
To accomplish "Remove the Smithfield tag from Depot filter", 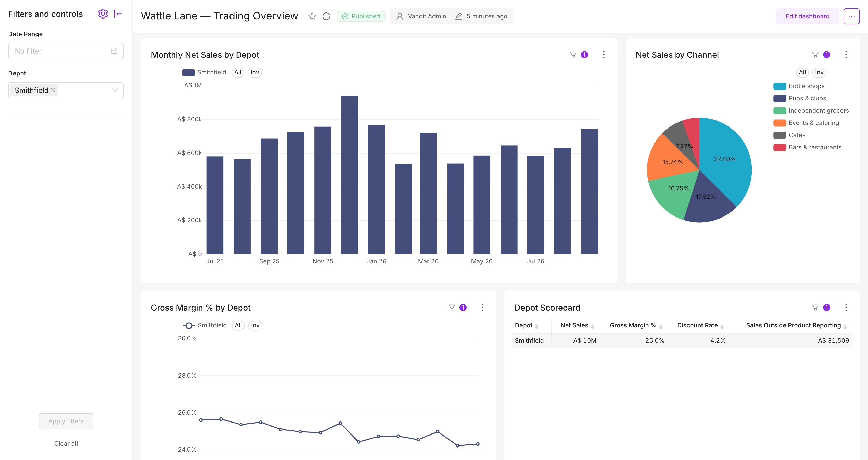I will click(x=53, y=90).
